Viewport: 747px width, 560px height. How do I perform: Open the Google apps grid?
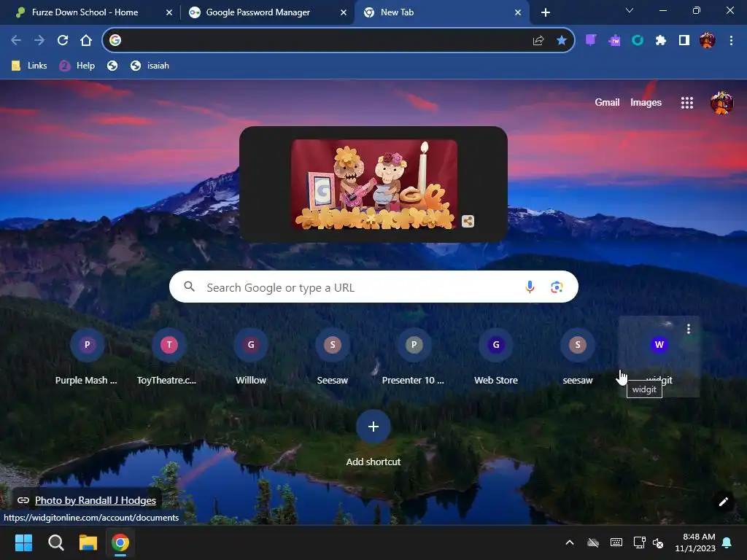point(687,103)
